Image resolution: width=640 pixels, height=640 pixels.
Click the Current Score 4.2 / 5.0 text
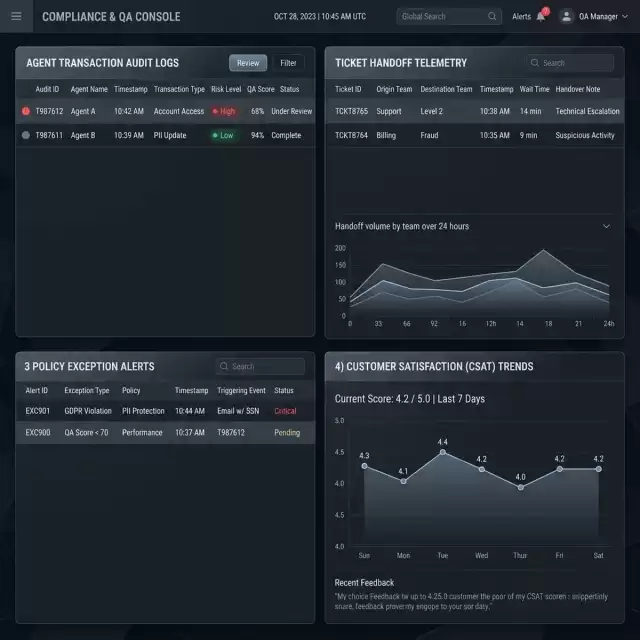pos(382,399)
